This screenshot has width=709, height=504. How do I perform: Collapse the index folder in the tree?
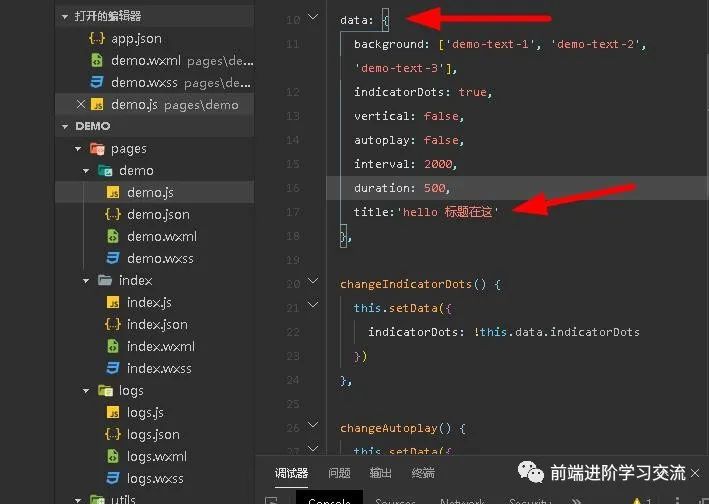89,280
